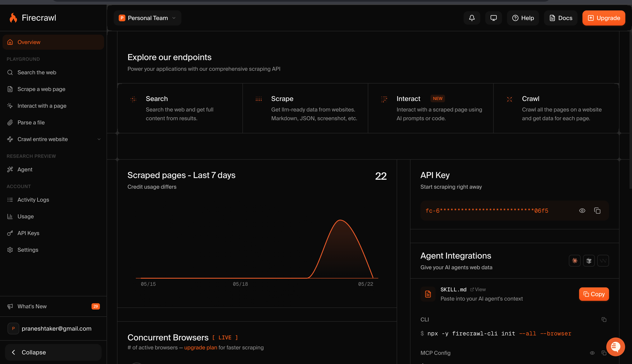Open the chat support bubble

[615, 347]
